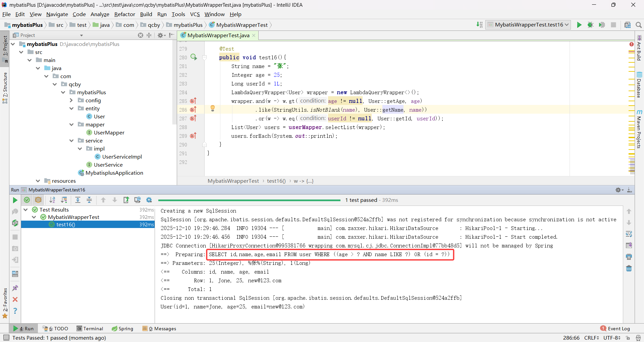Image resolution: width=644 pixels, height=342 pixels.
Task: Open run configuration dropdown MybatisWrapperTest.test16
Action: [528, 25]
